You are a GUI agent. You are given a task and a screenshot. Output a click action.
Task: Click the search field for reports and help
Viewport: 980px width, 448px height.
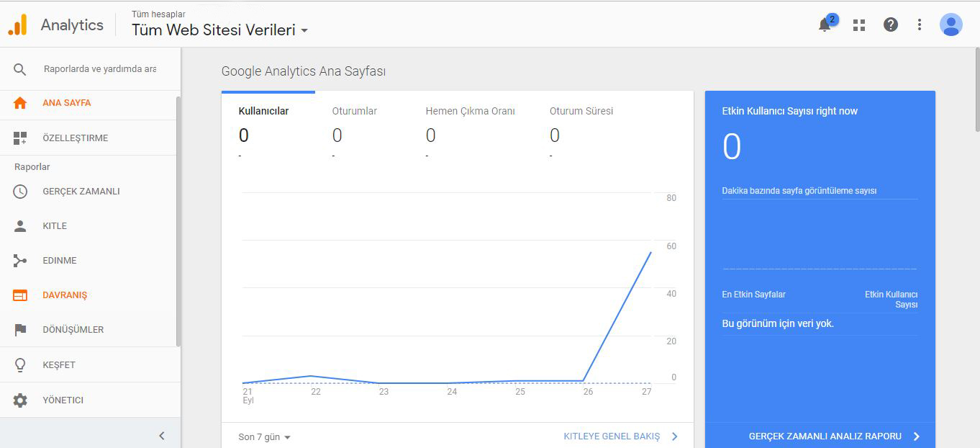[x=99, y=69]
